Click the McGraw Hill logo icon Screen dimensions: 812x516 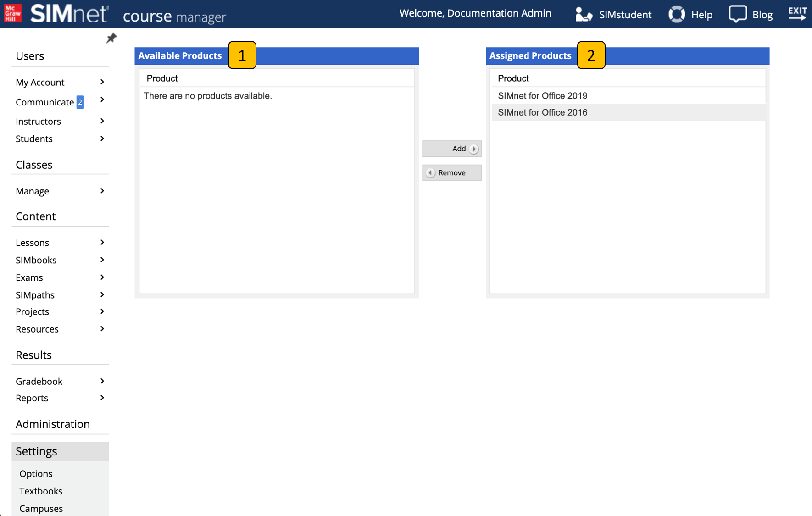pyautogui.click(x=13, y=13)
